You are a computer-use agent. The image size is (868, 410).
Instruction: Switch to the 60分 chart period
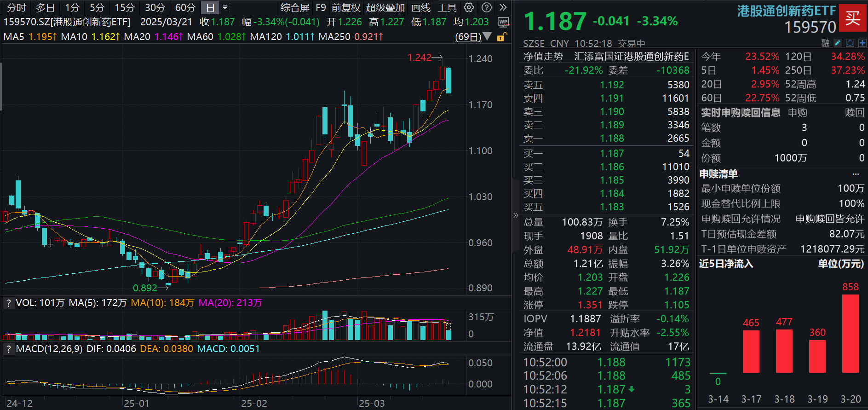(x=185, y=7)
